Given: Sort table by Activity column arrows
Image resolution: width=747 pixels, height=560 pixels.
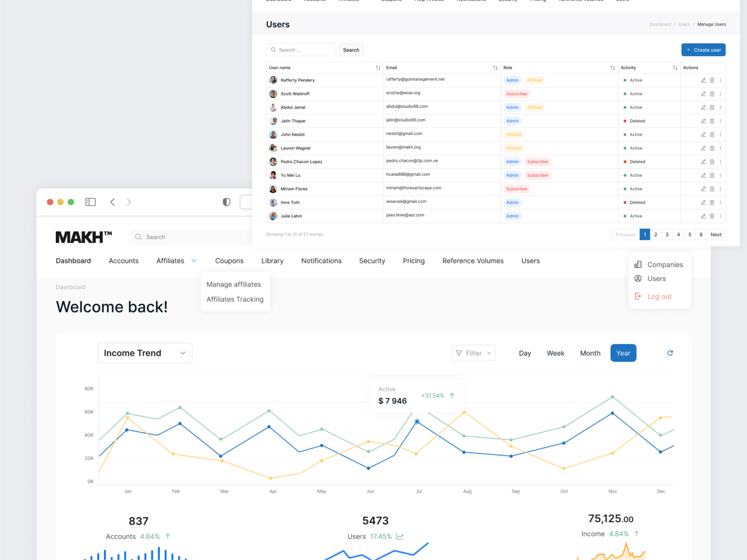Looking at the screenshot, I should click(x=675, y=67).
